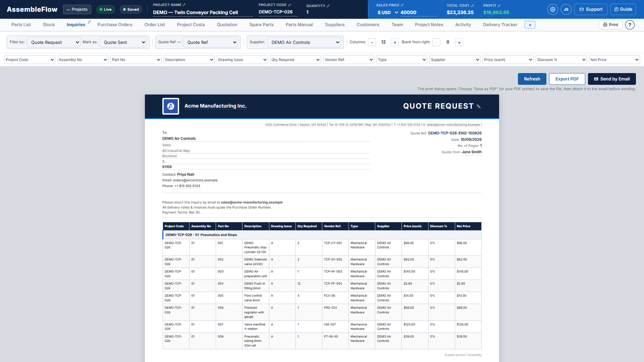Click the add tab plus icon

tap(530, 25)
